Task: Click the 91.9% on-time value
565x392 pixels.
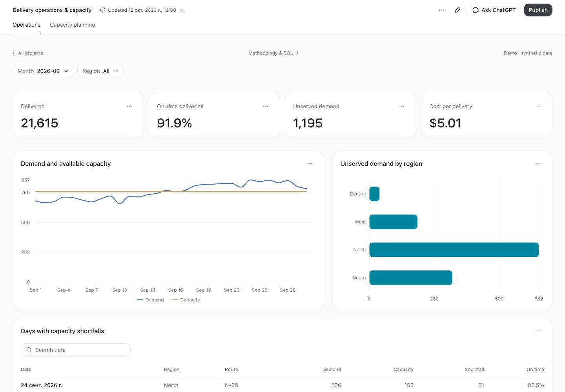Action: coord(175,123)
